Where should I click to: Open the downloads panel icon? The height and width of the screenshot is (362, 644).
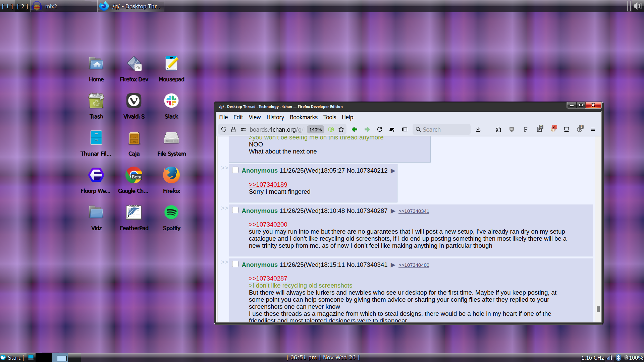coord(478,129)
